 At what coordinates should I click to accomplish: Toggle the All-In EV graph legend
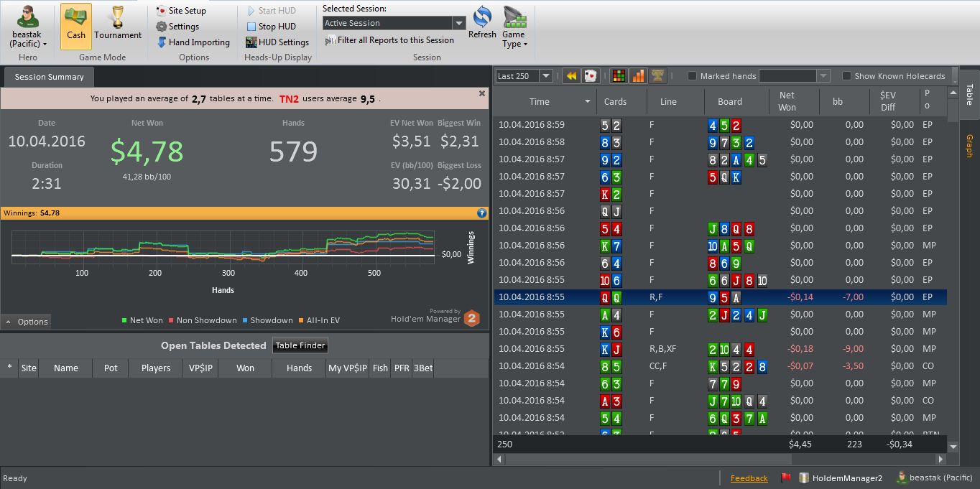point(319,320)
